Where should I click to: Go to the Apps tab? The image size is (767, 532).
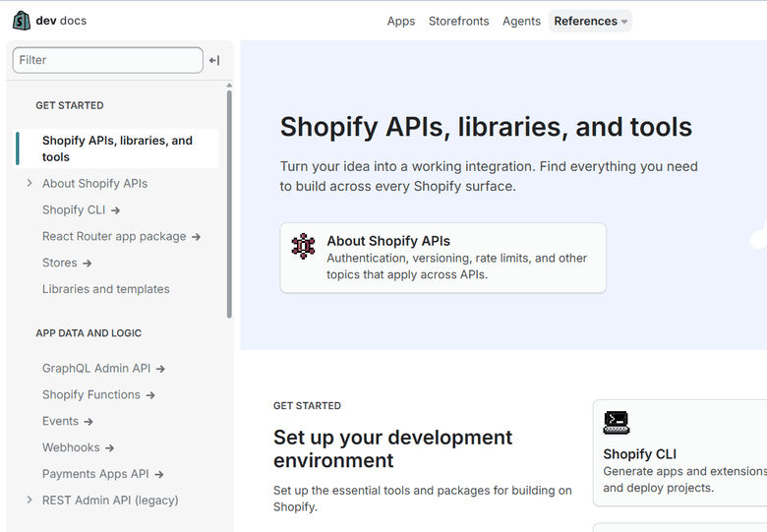(x=401, y=21)
